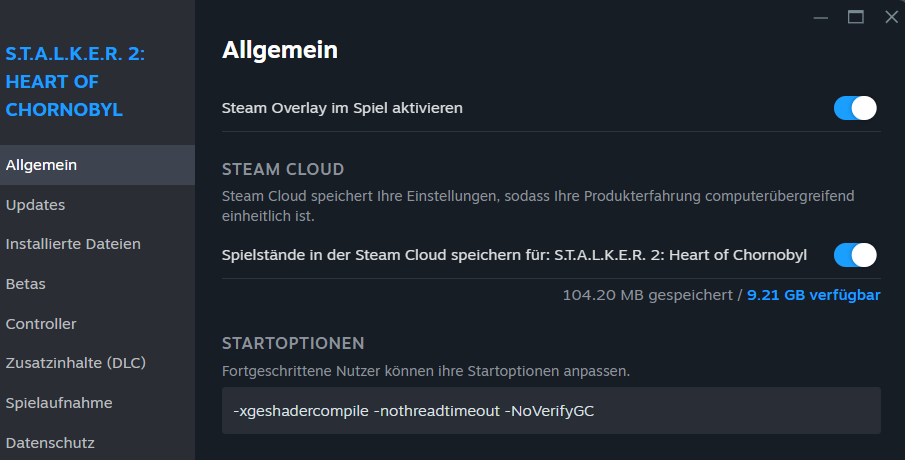This screenshot has height=460, width=905.
Task: Click the STEAM CLOUD section heading
Action: pos(283,169)
